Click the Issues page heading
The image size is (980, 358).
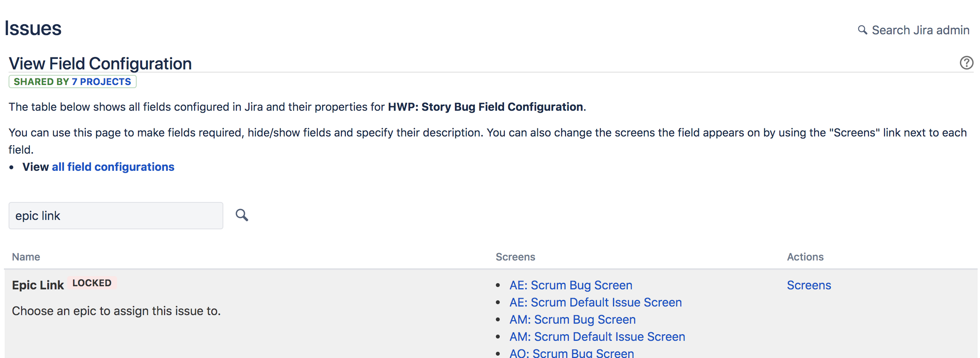[x=33, y=28]
